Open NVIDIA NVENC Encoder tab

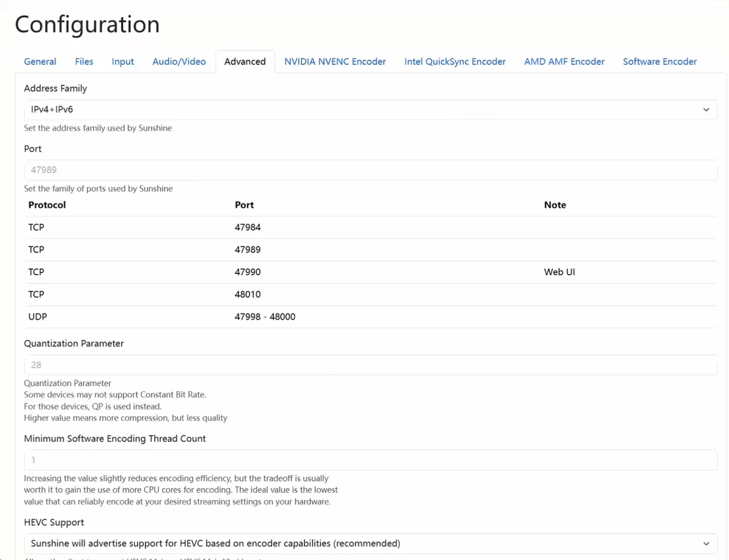[x=335, y=62]
